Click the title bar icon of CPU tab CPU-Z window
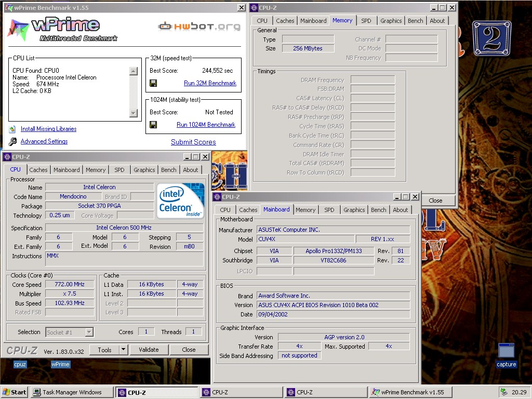532x399 pixels. [x=8, y=157]
